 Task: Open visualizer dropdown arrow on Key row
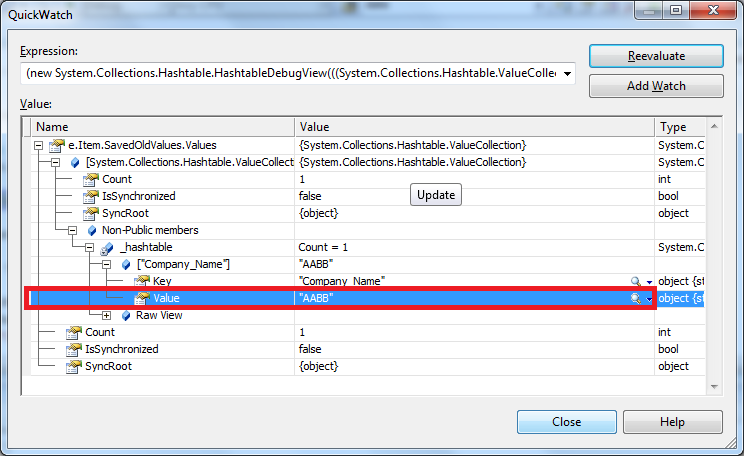point(649,282)
